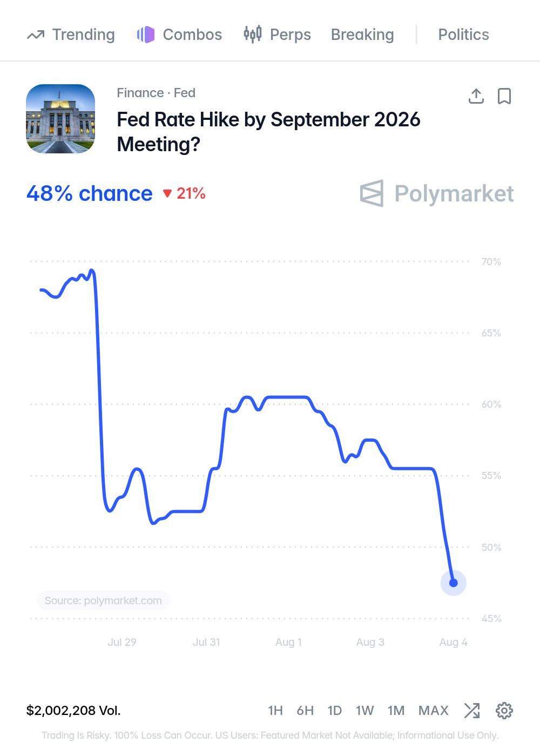Screen dimensions: 540x756
Task: Click the purple Combos icon
Action: pyautogui.click(x=146, y=35)
